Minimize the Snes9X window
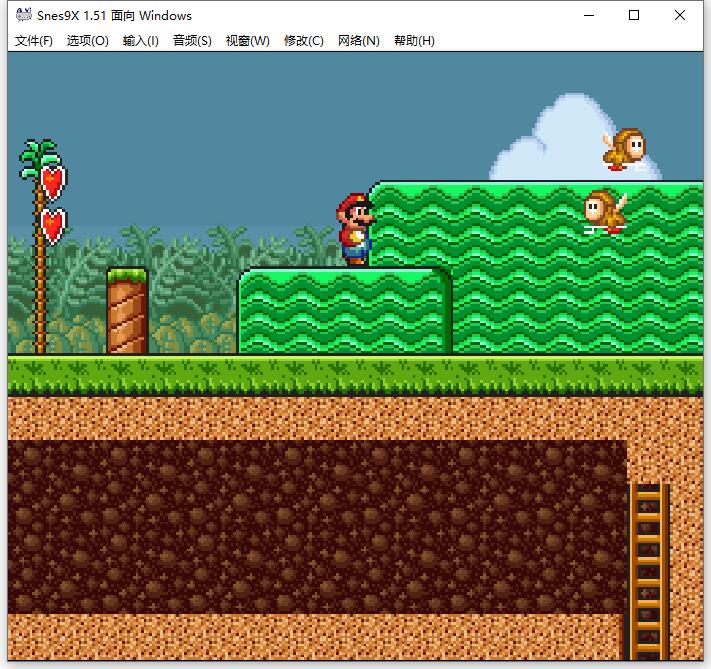Viewport: 711px width, 669px height. coord(589,15)
